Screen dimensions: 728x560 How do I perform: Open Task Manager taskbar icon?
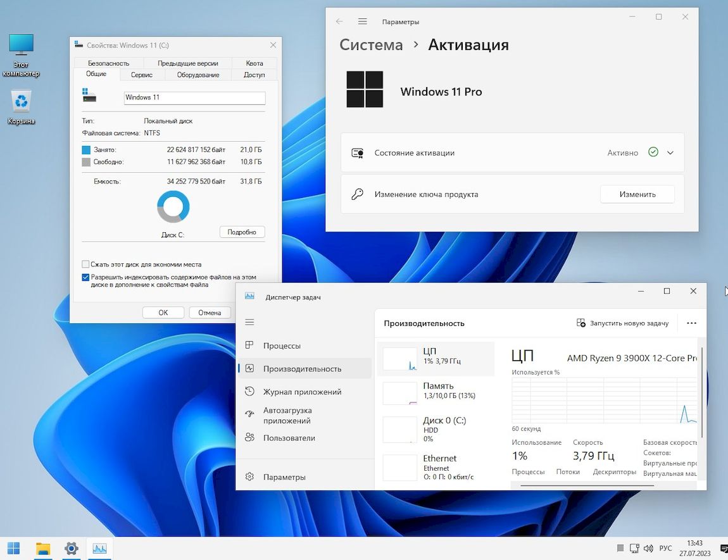tap(99, 549)
